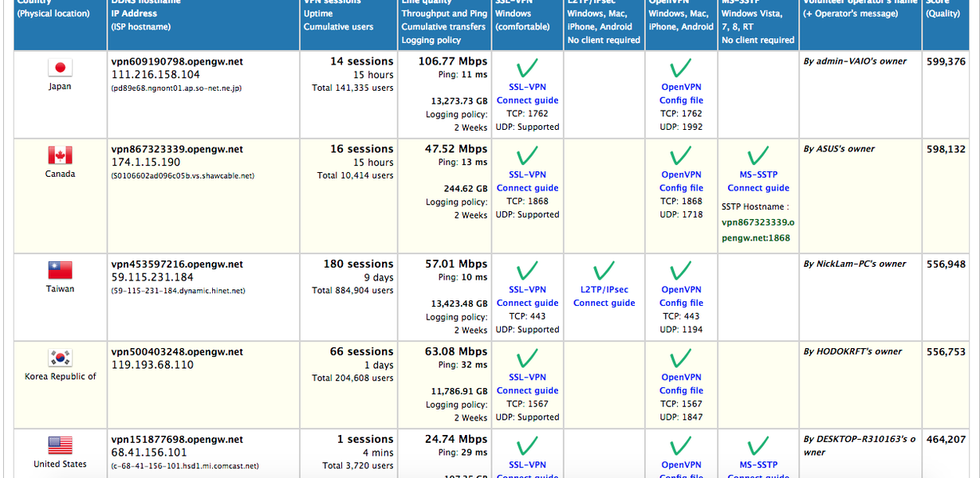Click the Taiwan flag icon

60,270
